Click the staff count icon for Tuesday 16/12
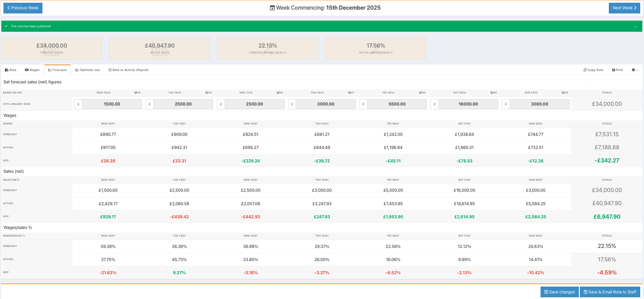 click(x=207, y=92)
